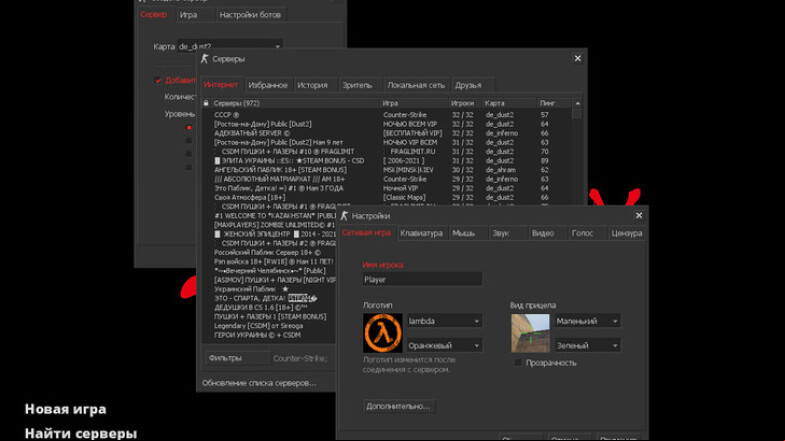Click Найти серверы in main menu

[81, 433]
